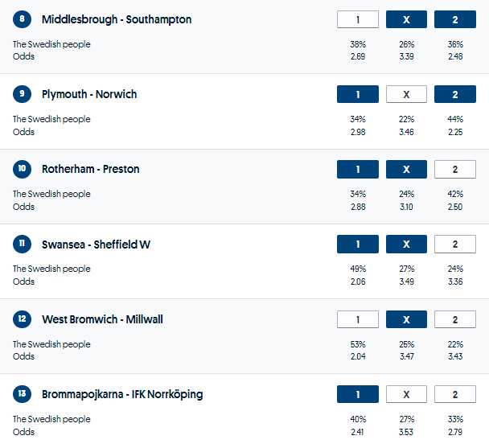Image resolution: width=489 pixels, height=448 pixels.
Task: Select home win for West Bromwich - Millwall
Action: [358, 319]
